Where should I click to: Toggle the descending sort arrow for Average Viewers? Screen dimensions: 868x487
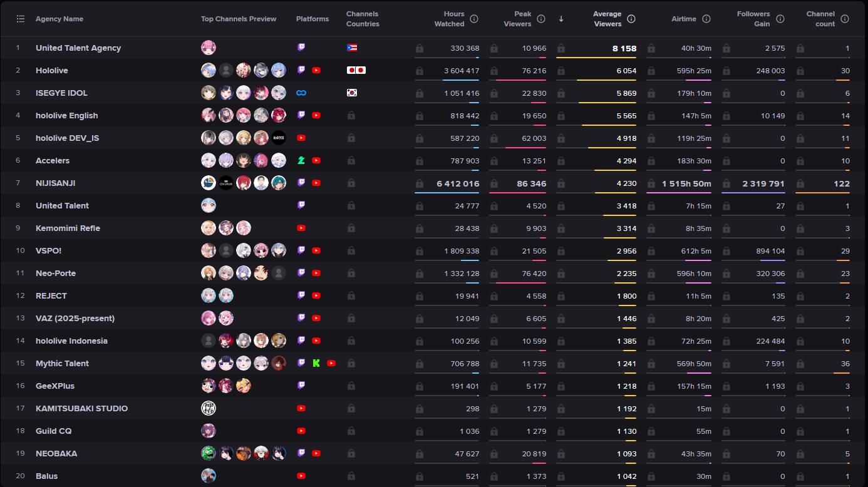pos(561,19)
